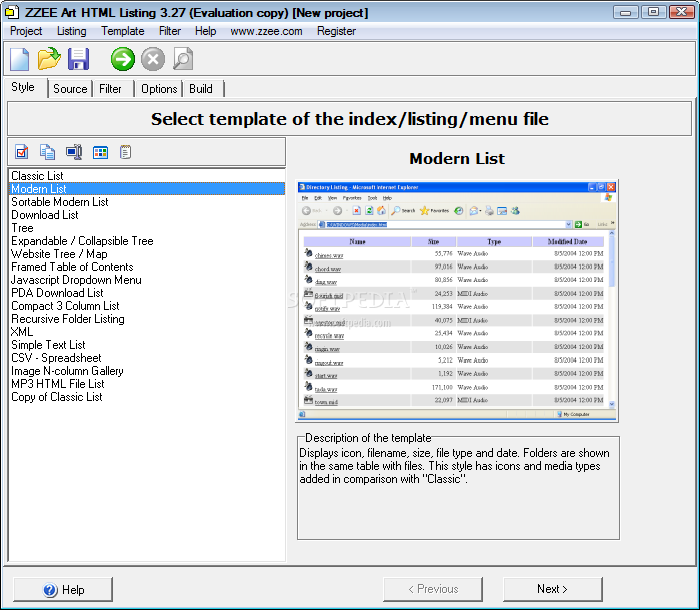Select Expandable / Collapsible Tree template
The width and height of the screenshot is (700, 610).
tap(147, 241)
